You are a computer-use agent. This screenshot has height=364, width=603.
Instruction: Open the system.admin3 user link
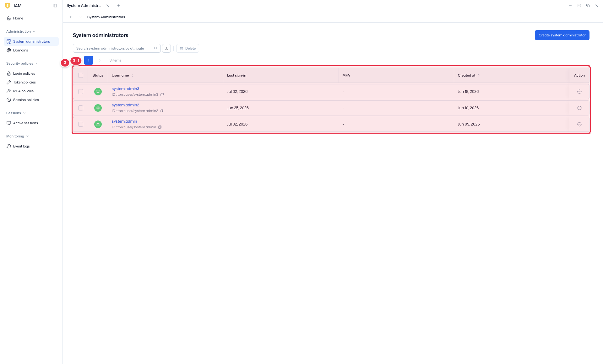pyautogui.click(x=125, y=89)
